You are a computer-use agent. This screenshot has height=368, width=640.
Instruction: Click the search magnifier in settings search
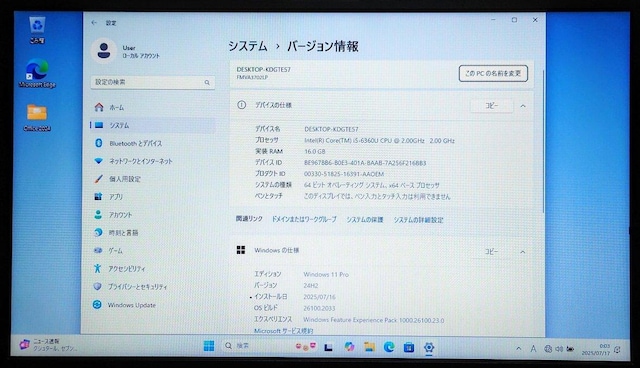click(x=207, y=82)
